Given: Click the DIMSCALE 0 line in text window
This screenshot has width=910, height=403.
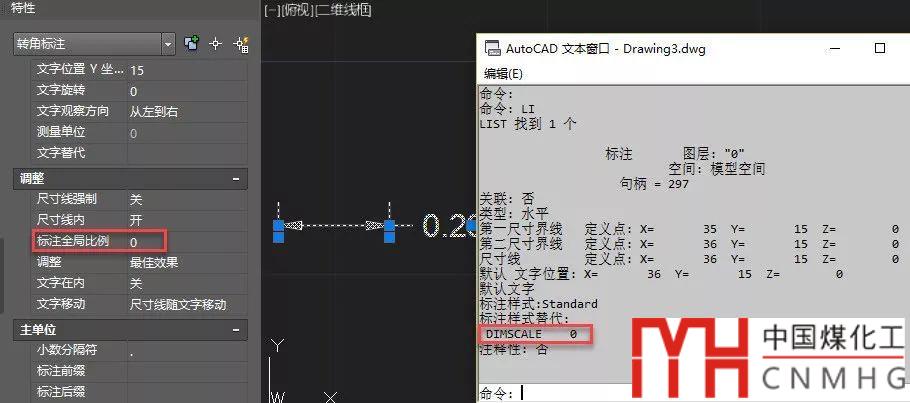Looking at the screenshot, I should 531,334.
